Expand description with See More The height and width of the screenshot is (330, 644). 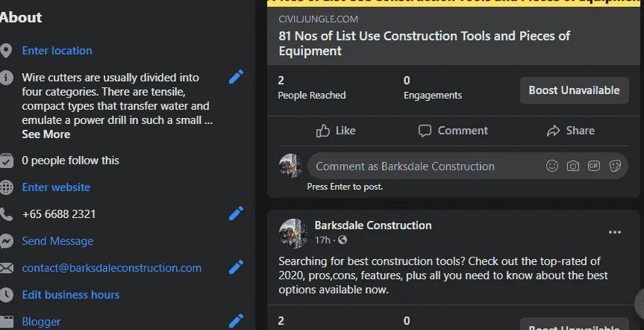click(46, 134)
